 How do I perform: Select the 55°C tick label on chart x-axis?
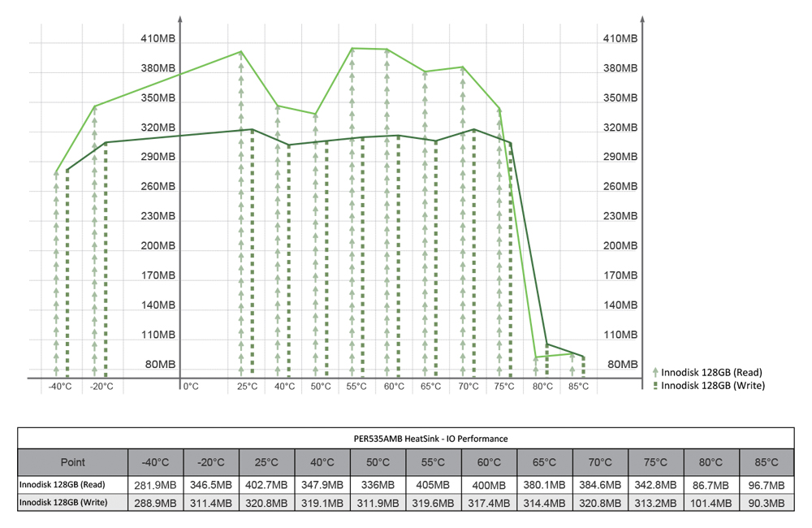[x=356, y=387]
